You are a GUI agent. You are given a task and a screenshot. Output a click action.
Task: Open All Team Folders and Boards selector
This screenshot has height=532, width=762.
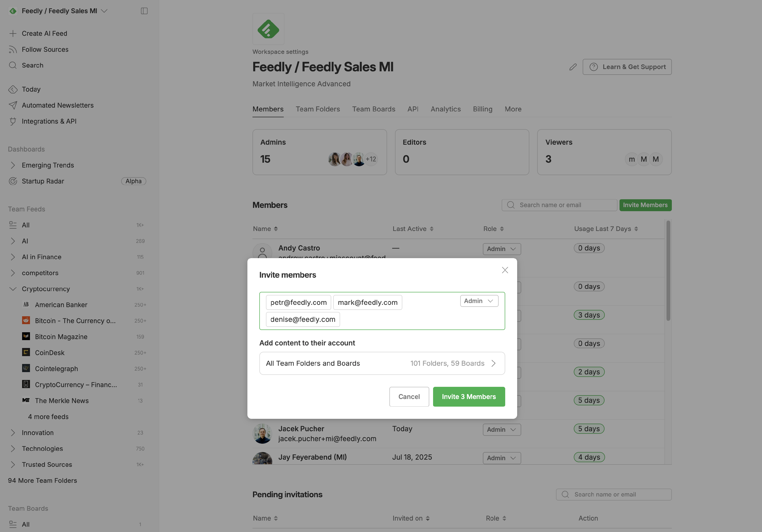coord(382,363)
